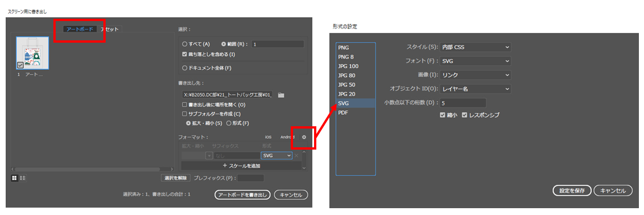Screen dimensions: 644x215
Task: Switch to the アセット tab
Action: point(110,29)
